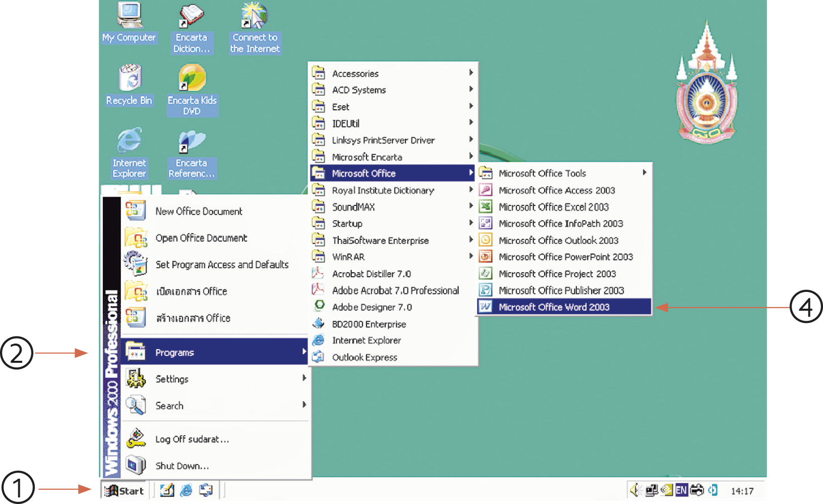Launch Outlook Express from Programs menu
823x504 pixels.
click(x=393, y=357)
